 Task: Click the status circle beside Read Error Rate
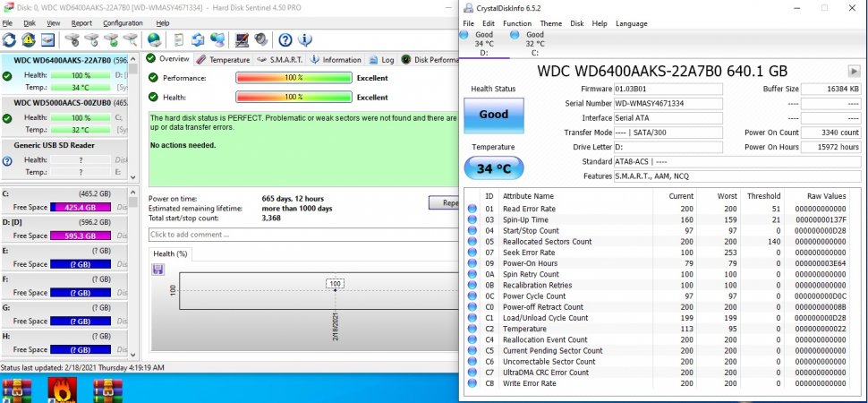472,209
